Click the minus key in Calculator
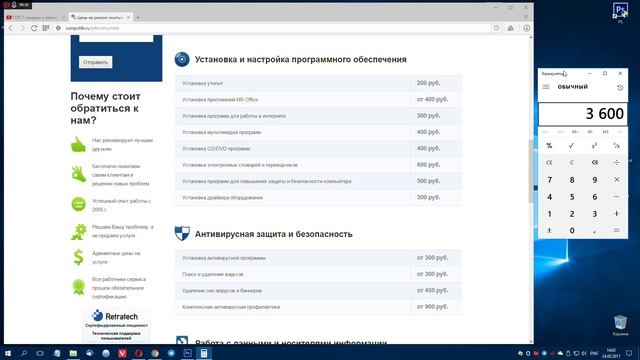The width and height of the screenshot is (640, 360). [x=616, y=197]
